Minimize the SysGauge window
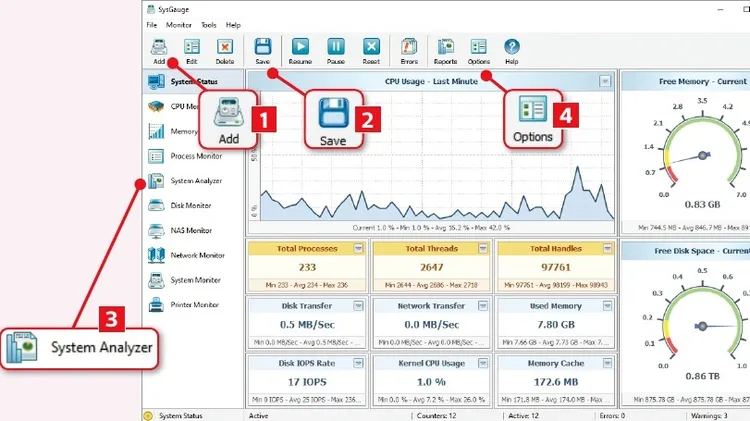750x421 pixels. pyautogui.click(x=720, y=9)
